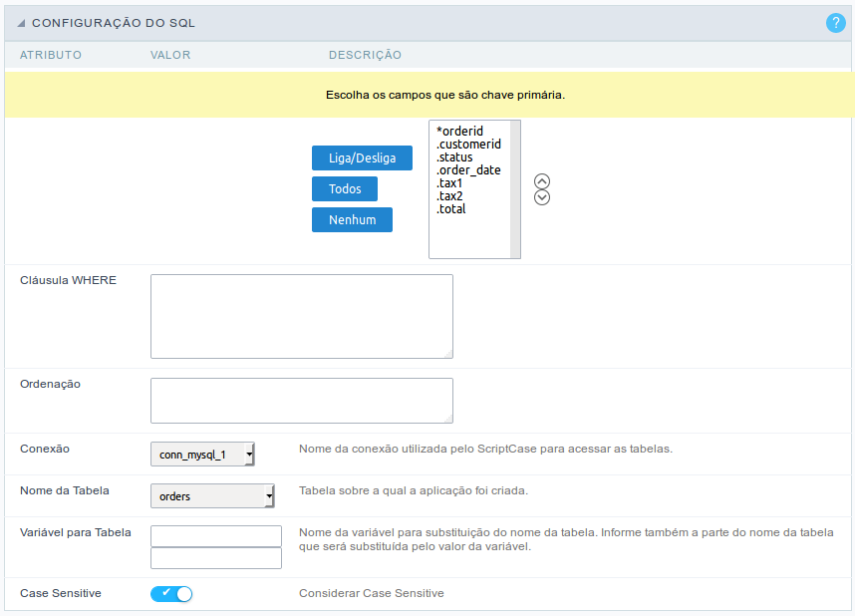Select *orderid in the key field list
Screen dimensions: 855x616
pyautogui.click(x=459, y=131)
